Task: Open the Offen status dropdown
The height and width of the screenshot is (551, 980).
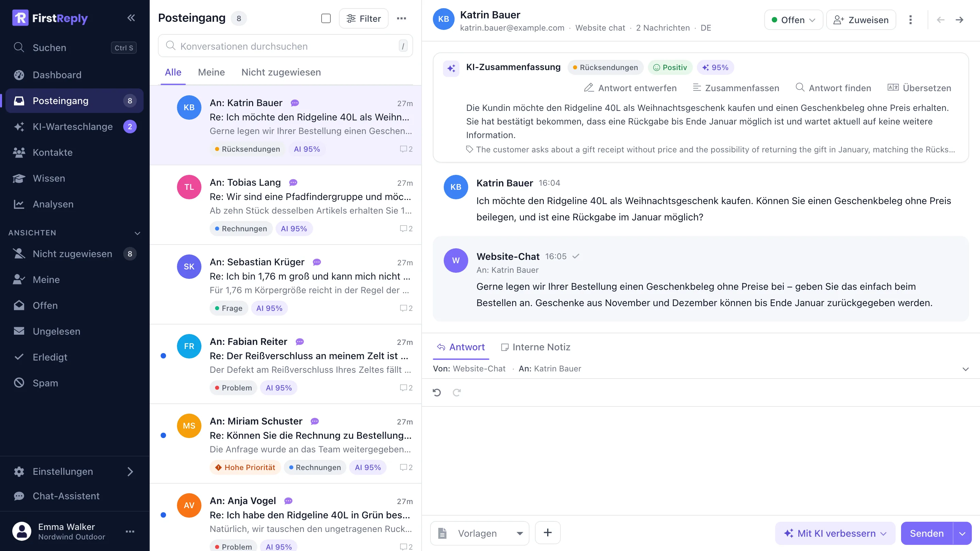Action: [794, 20]
